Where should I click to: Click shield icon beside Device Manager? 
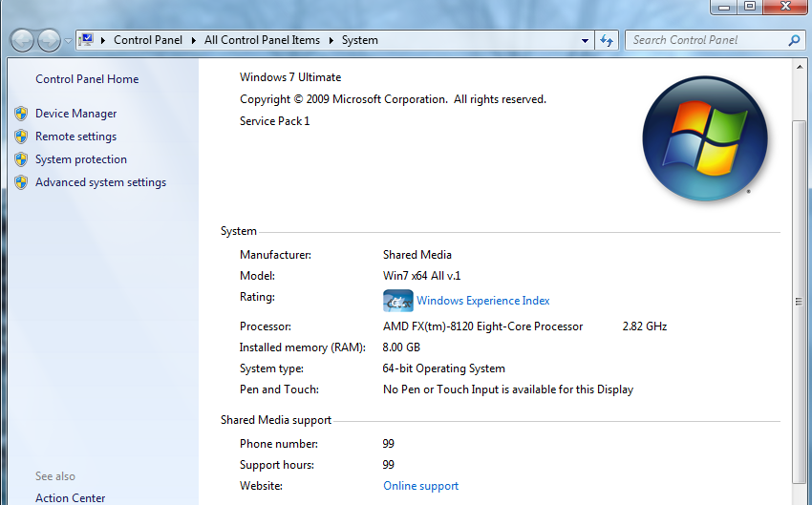pos(21,114)
